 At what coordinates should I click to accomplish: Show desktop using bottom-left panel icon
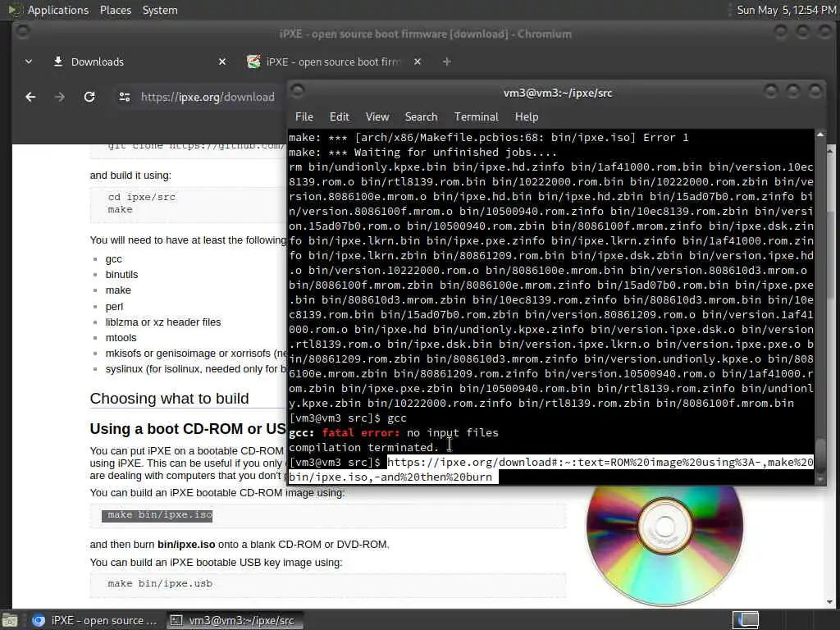pyautogui.click(x=10, y=620)
